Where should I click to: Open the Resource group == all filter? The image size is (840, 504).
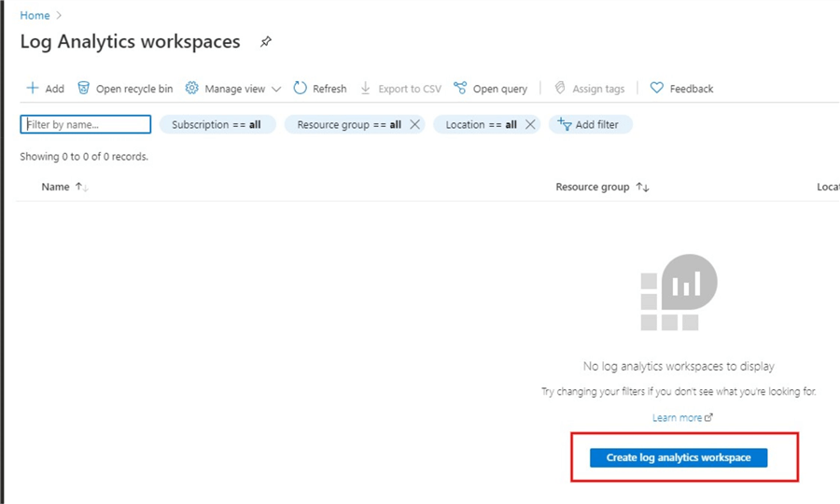click(349, 124)
